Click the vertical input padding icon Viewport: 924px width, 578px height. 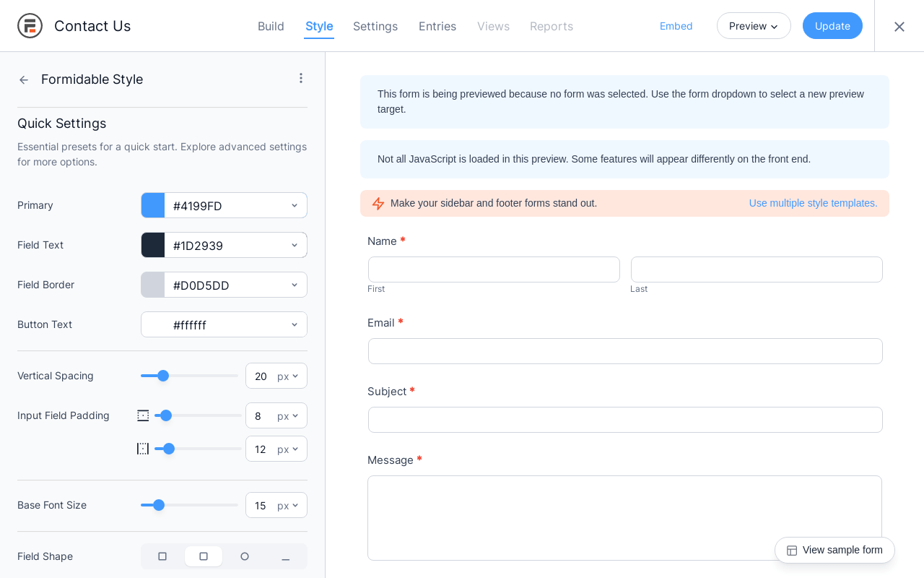tap(143, 415)
